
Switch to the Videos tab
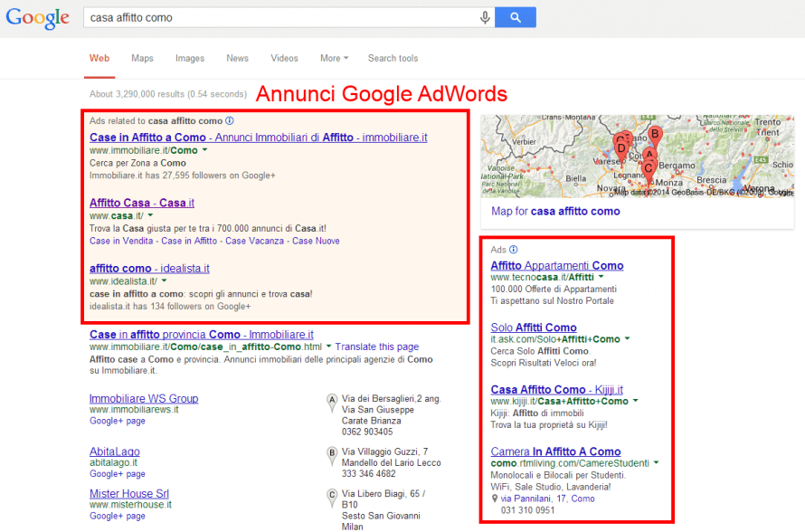pos(284,59)
